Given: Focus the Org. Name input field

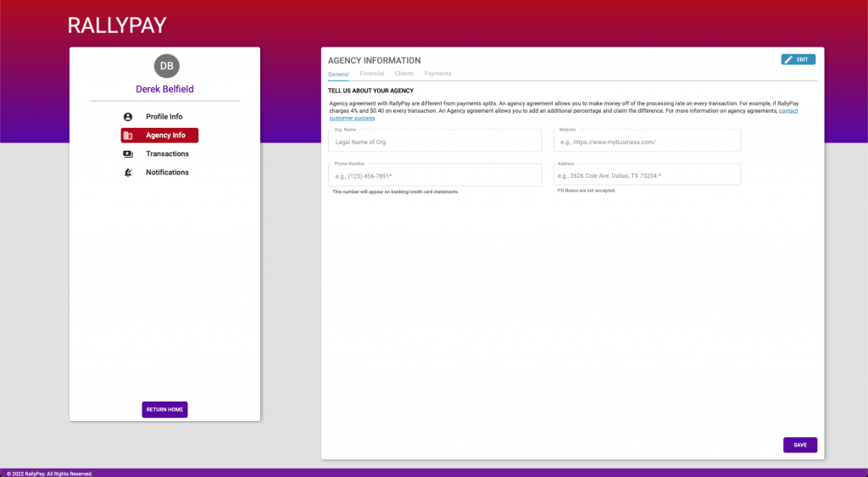Looking at the screenshot, I should point(435,141).
